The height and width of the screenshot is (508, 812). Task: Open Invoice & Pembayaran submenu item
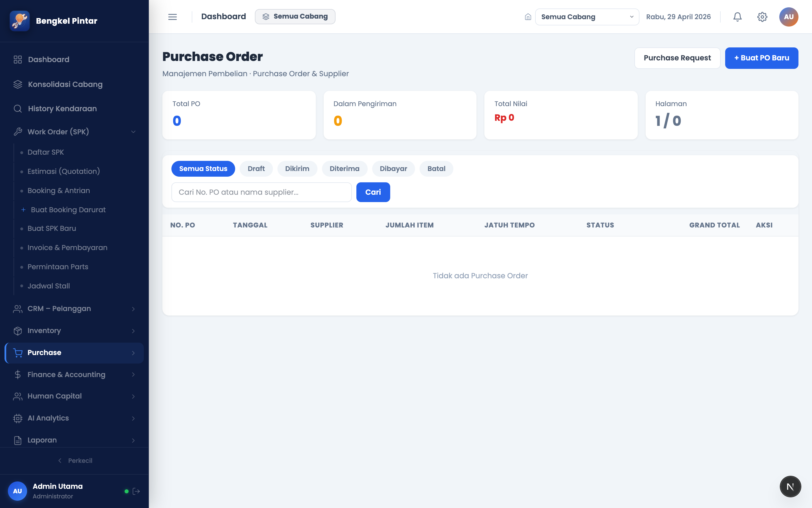point(67,248)
